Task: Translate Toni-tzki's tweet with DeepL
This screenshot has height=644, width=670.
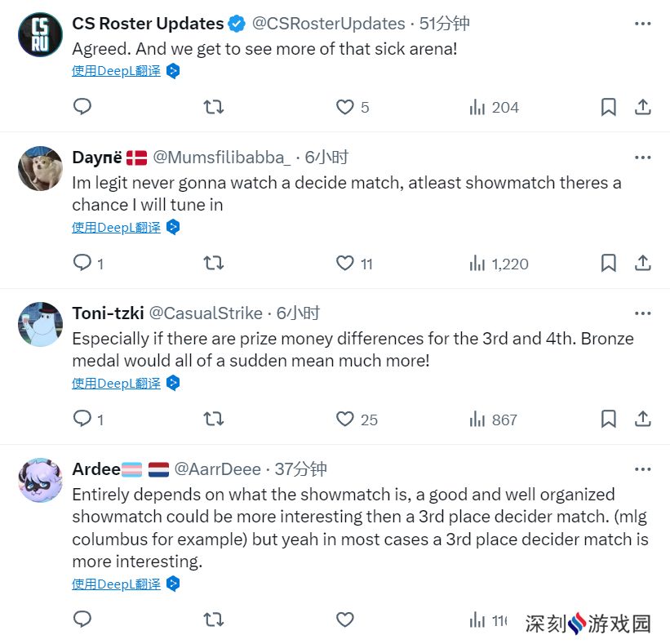Action: 116,384
